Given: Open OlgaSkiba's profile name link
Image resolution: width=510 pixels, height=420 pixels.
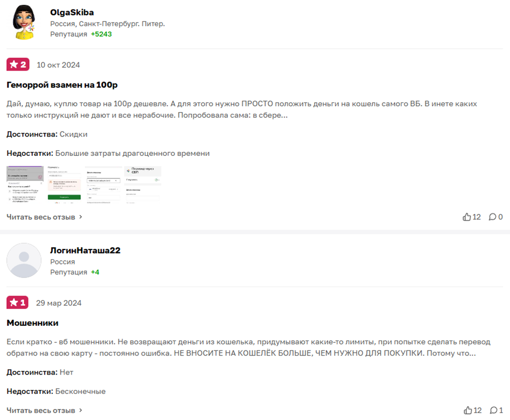Looking at the screenshot, I should [x=72, y=13].
